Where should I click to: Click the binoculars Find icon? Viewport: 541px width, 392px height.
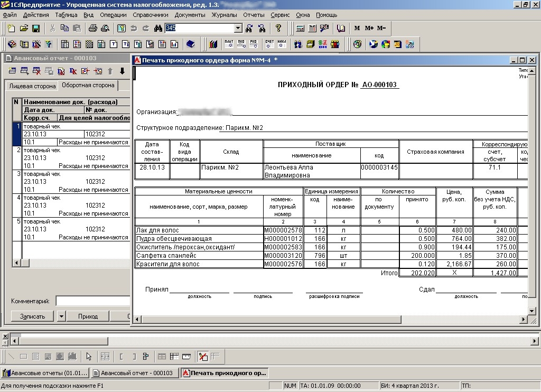click(158, 29)
